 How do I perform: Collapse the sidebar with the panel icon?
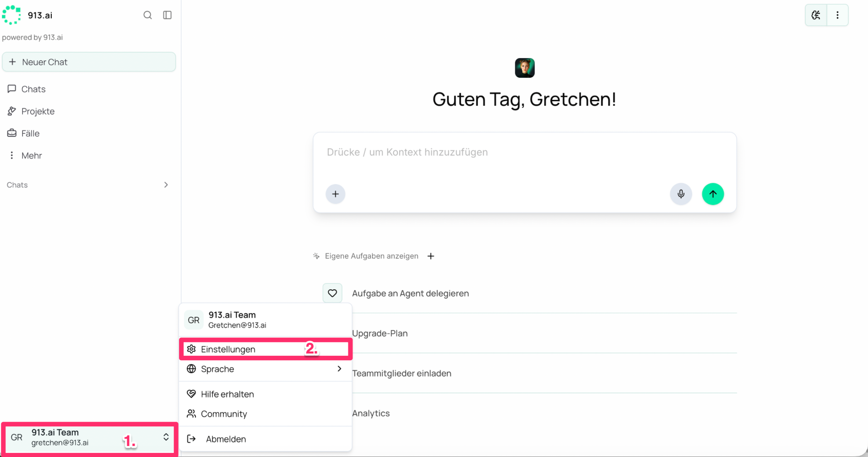pos(168,15)
